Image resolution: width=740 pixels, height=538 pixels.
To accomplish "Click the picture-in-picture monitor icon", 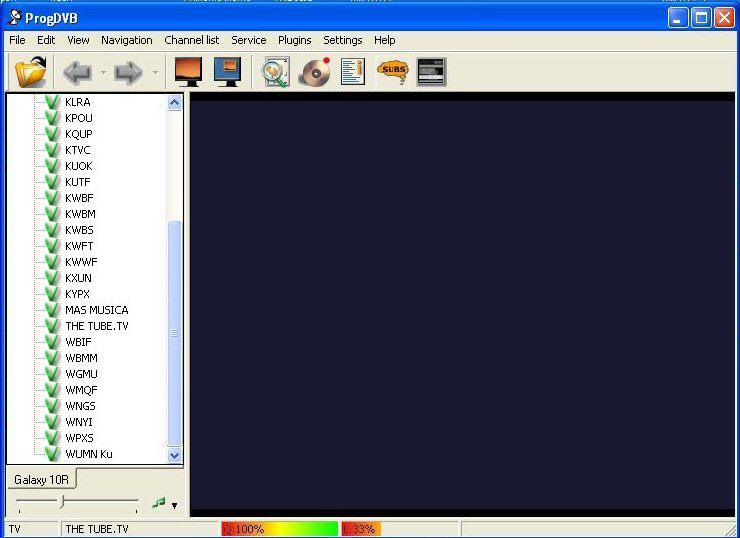I will 227,72.
